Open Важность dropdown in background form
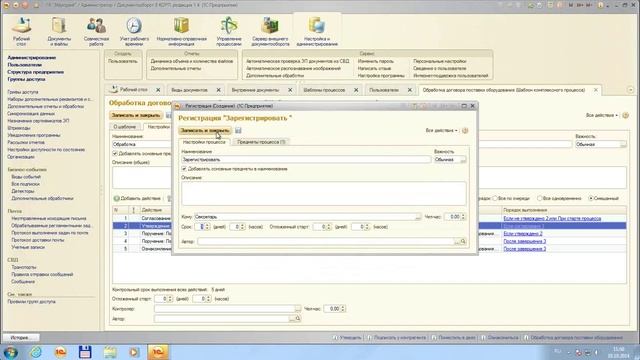The image size is (640, 360). (623, 144)
